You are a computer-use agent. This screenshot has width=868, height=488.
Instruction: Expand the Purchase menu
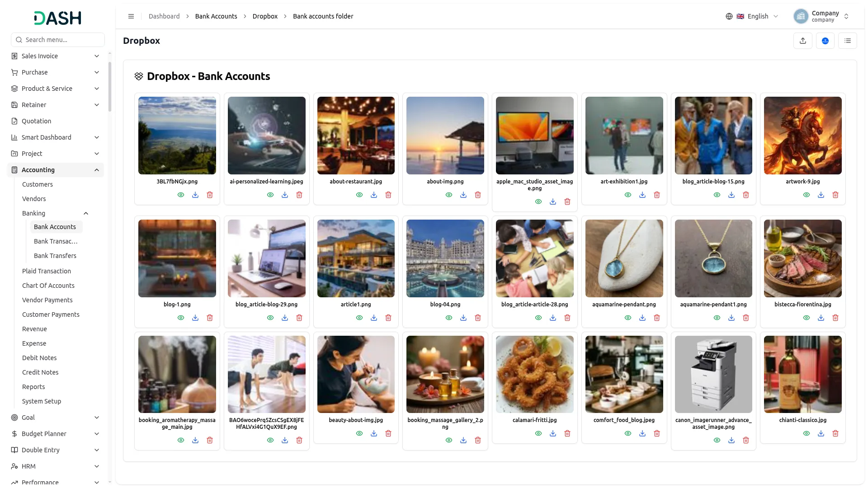click(56, 72)
